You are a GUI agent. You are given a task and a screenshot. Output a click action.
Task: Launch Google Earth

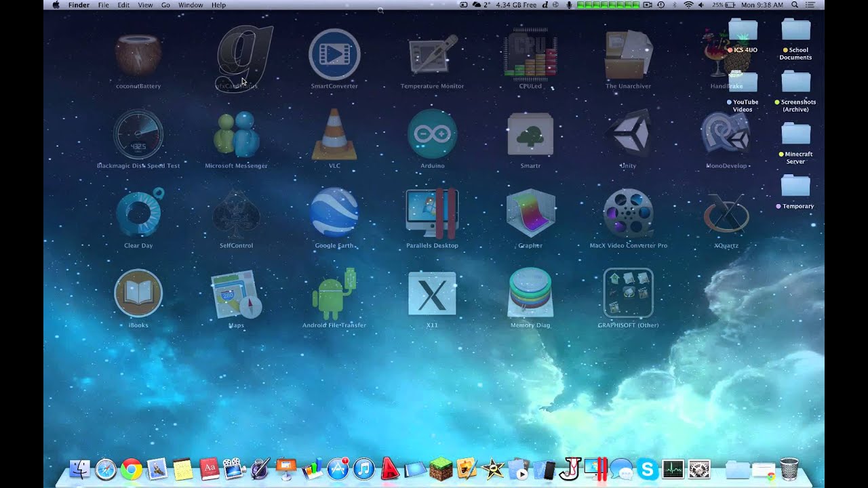pos(334,213)
